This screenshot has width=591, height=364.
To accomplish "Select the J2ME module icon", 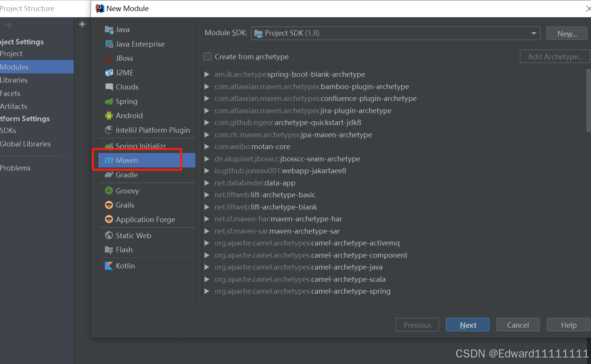I will coord(109,73).
